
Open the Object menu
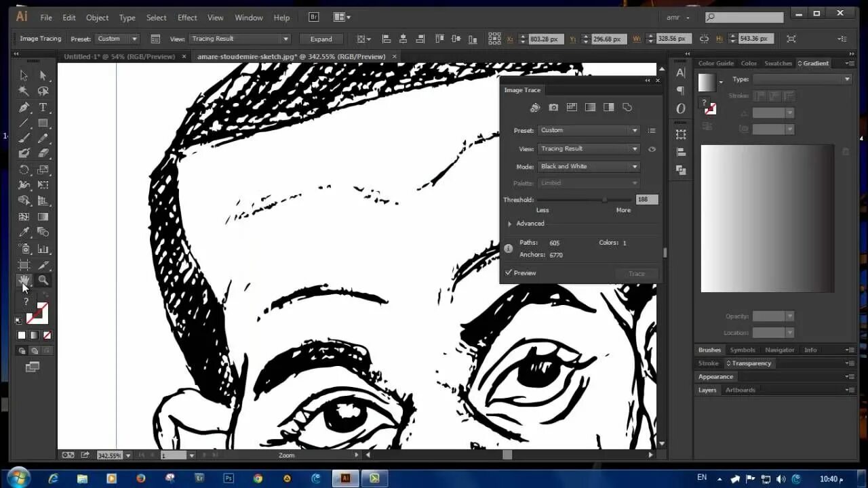point(97,18)
